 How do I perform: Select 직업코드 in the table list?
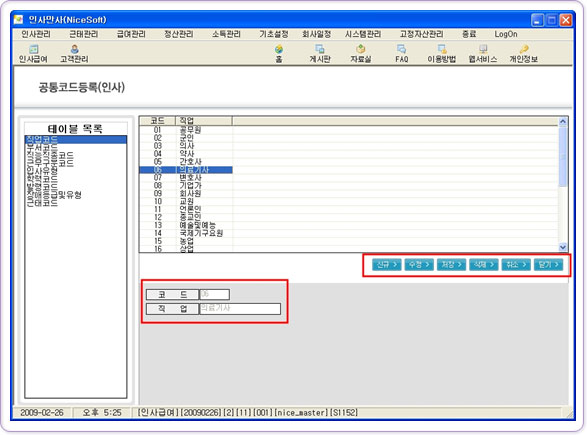tap(76, 140)
